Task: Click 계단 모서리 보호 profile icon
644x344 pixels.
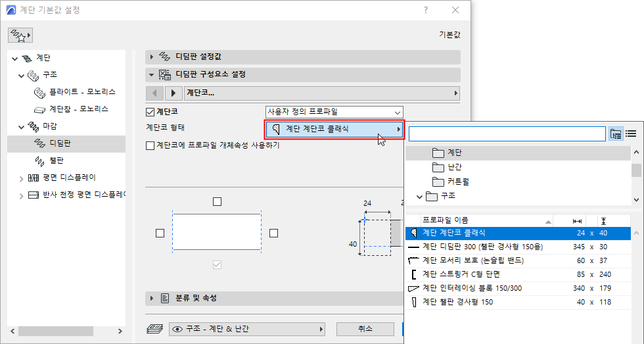Action: click(x=413, y=260)
